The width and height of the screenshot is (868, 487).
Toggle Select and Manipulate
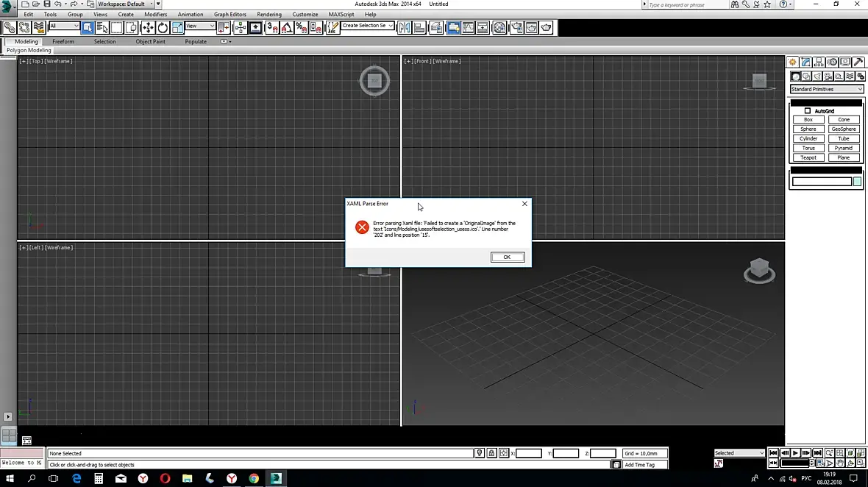click(x=241, y=28)
